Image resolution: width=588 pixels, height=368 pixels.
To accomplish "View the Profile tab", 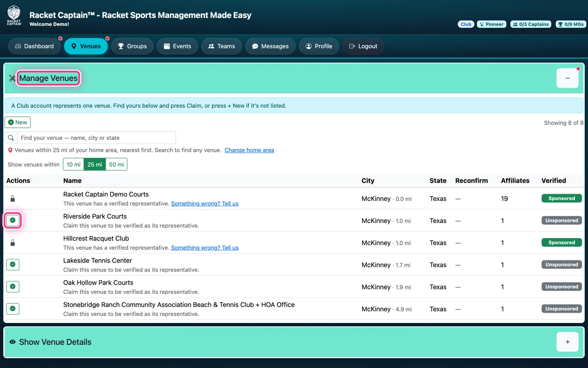I will pyautogui.click(x=319, y=46).
